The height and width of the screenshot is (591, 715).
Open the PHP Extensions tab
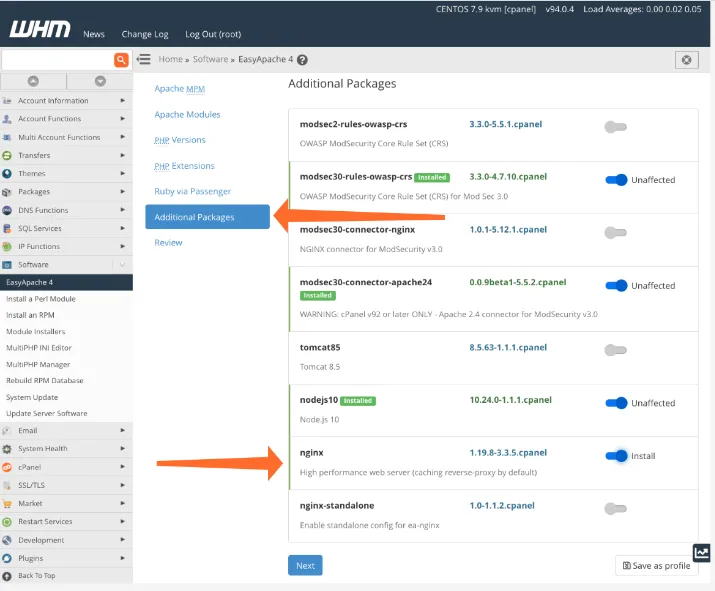184,166
